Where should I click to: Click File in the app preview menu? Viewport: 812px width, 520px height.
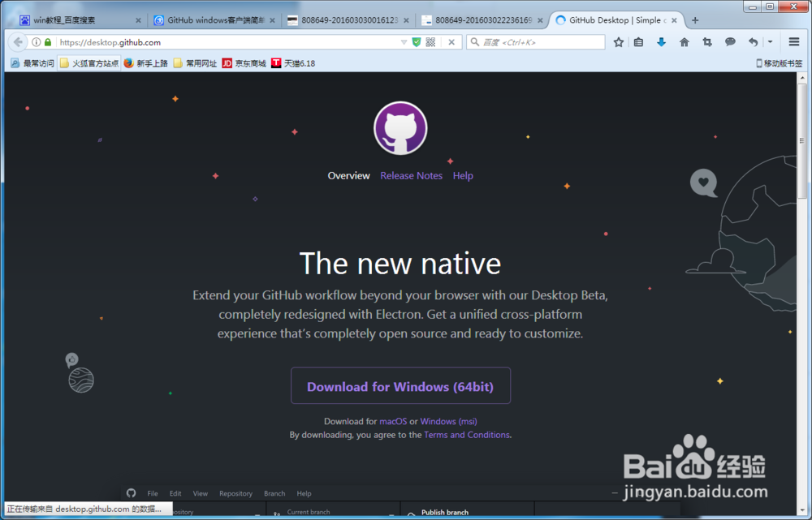[x=153, y=493]
